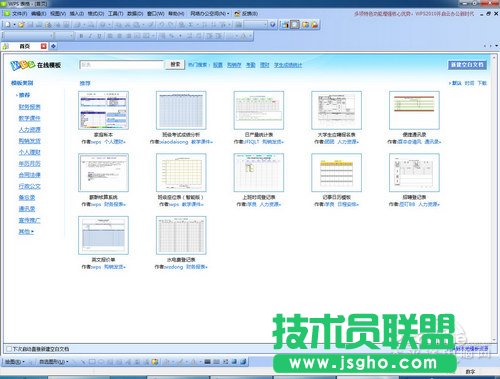Click the Center alignment icon
Viewport: 500px width, 379px height.
pyautogui.click(x=119, y=36)
